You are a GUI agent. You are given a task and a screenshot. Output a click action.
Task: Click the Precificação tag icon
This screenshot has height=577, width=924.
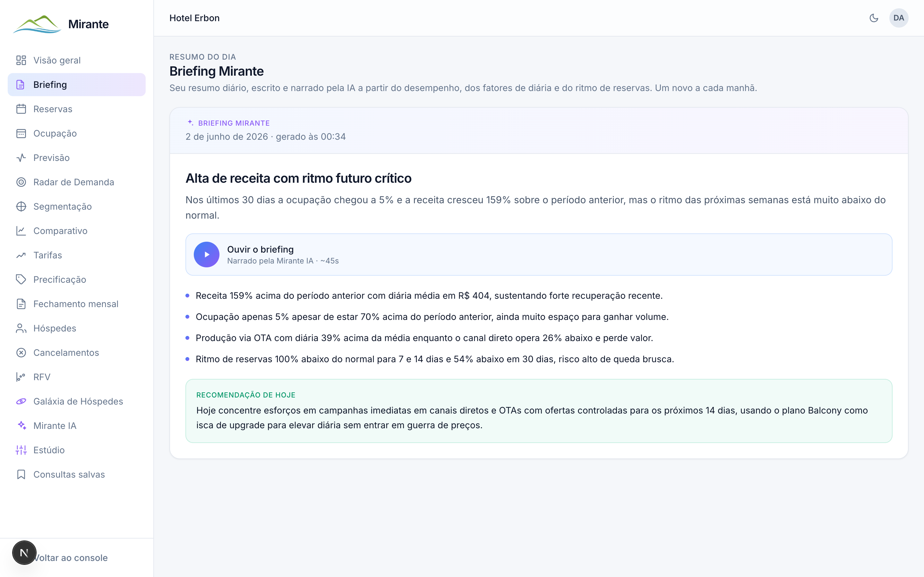[21, 279]
